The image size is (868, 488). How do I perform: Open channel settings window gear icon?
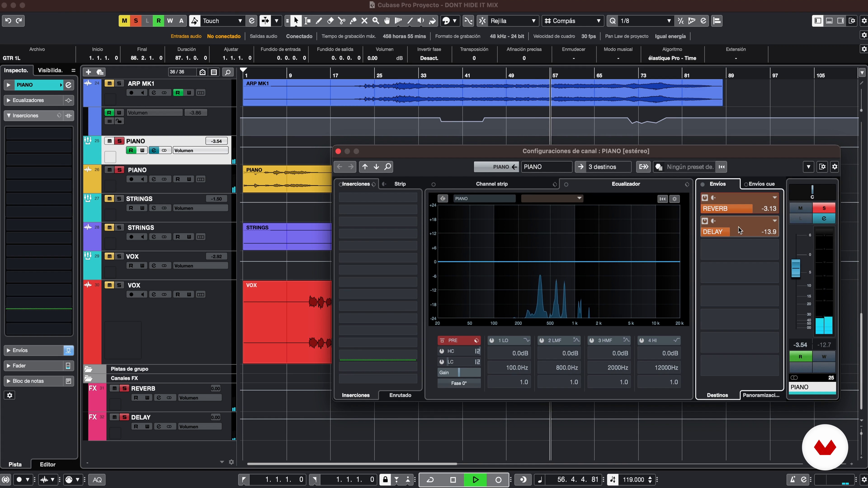tap(835, 167)
